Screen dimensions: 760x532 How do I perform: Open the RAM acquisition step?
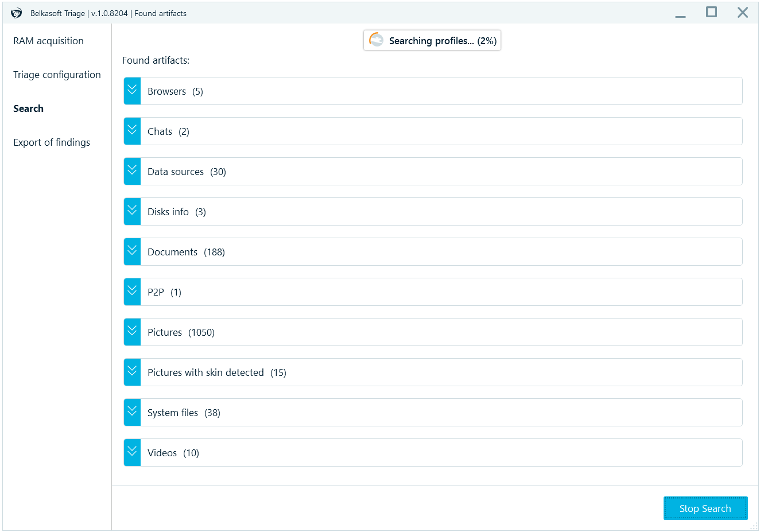click(x=48, y=41)
